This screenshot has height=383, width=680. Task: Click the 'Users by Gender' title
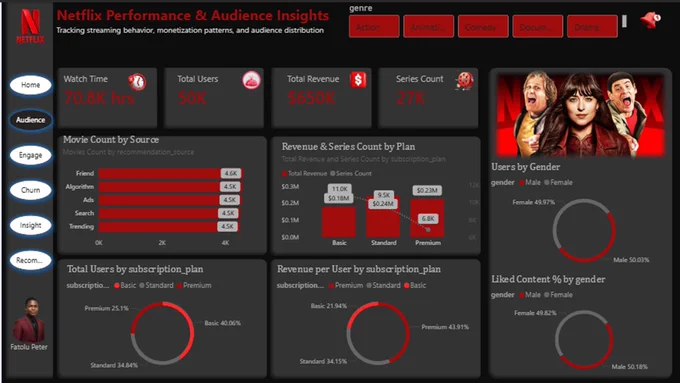[525, 167]
